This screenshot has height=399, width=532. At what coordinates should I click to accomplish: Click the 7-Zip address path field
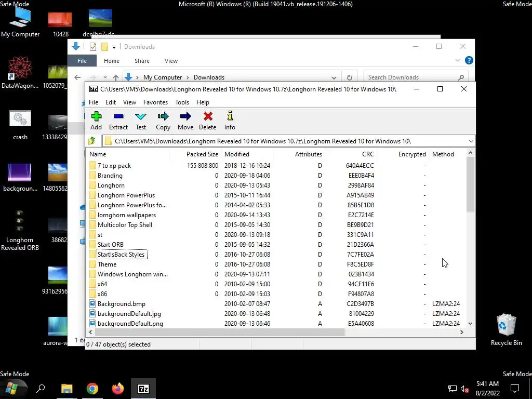coord(285,141)
